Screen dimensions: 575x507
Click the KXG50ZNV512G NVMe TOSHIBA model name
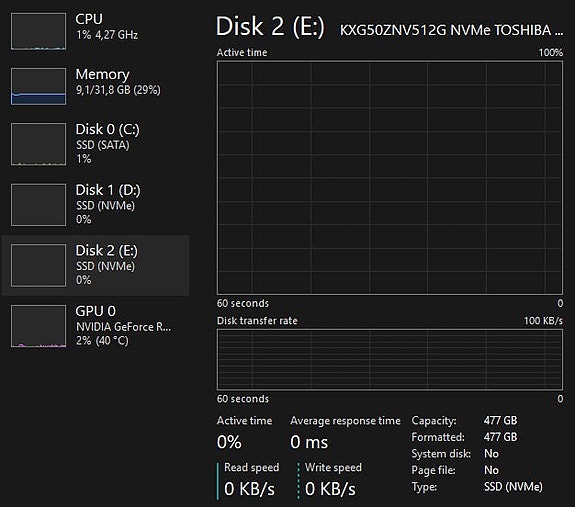(x=451, y=30)
